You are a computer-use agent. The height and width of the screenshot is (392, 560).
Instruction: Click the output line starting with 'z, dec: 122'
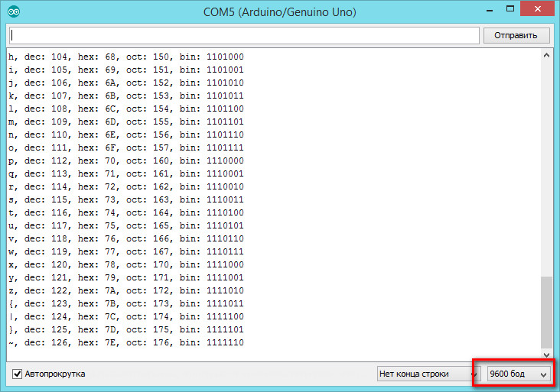click(126, 290)
